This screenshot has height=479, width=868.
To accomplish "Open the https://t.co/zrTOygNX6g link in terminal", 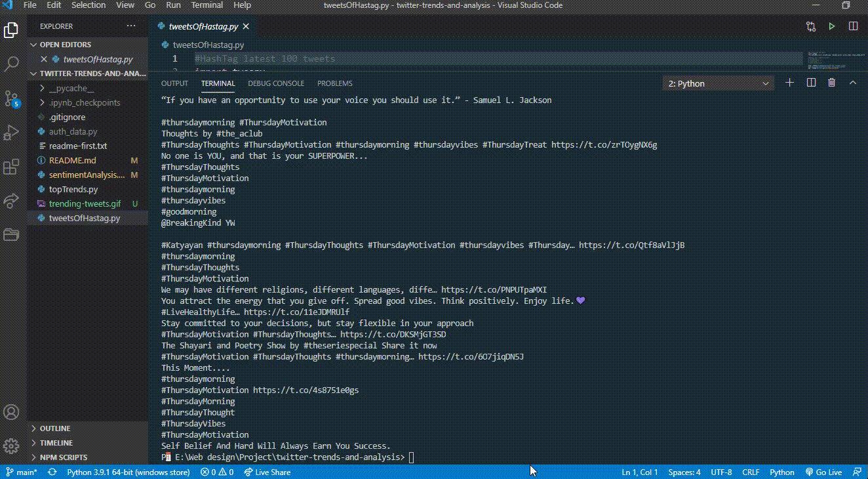I will (604, 144).
